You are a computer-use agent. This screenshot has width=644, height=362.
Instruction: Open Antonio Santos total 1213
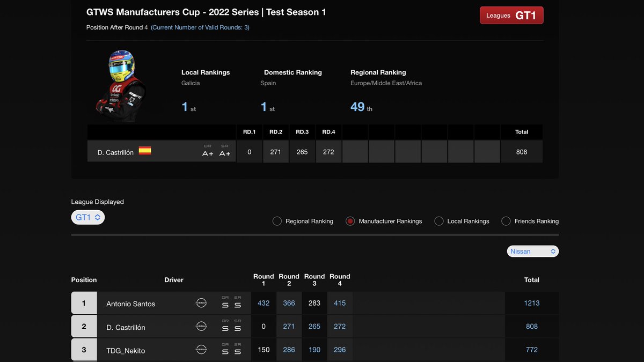coord(532,303)
